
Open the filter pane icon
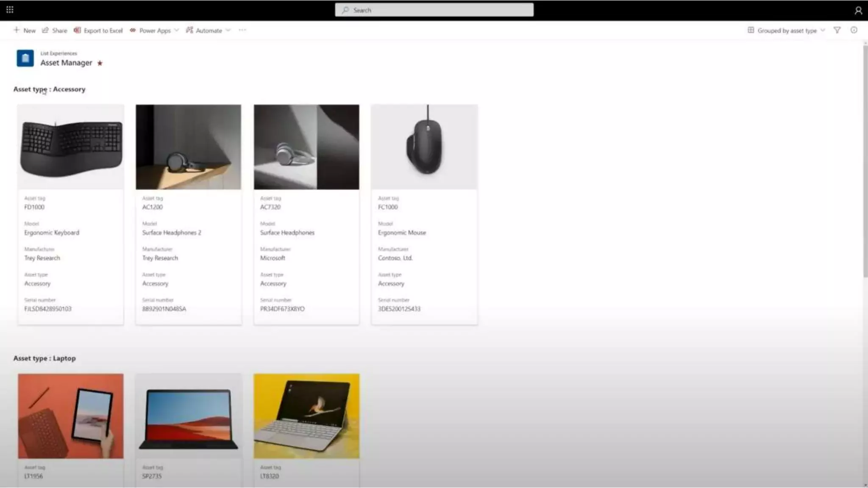pos(837,30)
